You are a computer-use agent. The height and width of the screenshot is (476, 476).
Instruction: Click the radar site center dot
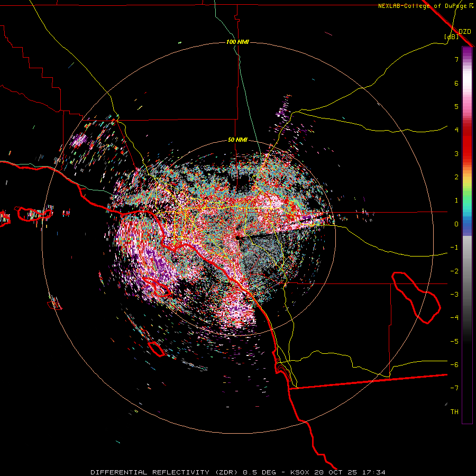click(x=237, y=237)
